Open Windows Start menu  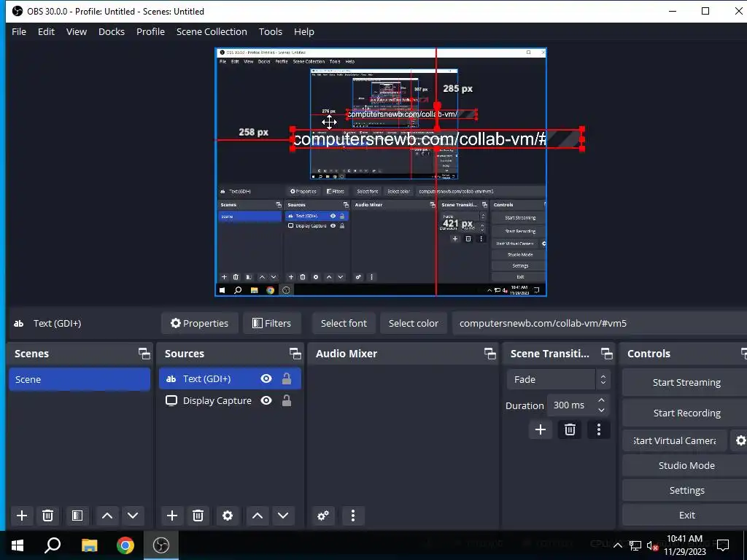tap(18, 545)
